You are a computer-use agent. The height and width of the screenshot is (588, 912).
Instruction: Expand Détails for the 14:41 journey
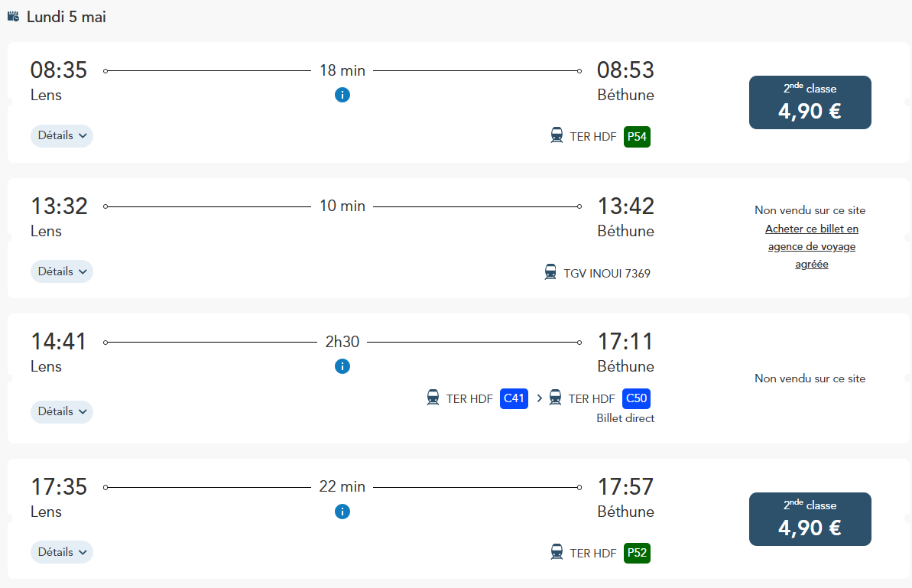62,412
